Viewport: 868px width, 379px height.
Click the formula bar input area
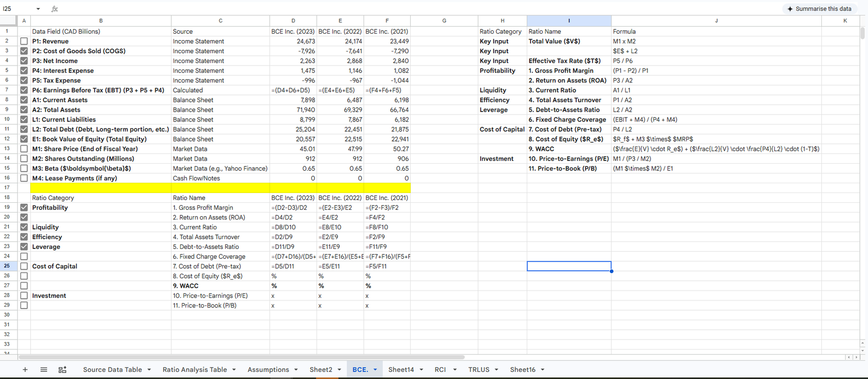pyautogui.click(x=418, y=9)
